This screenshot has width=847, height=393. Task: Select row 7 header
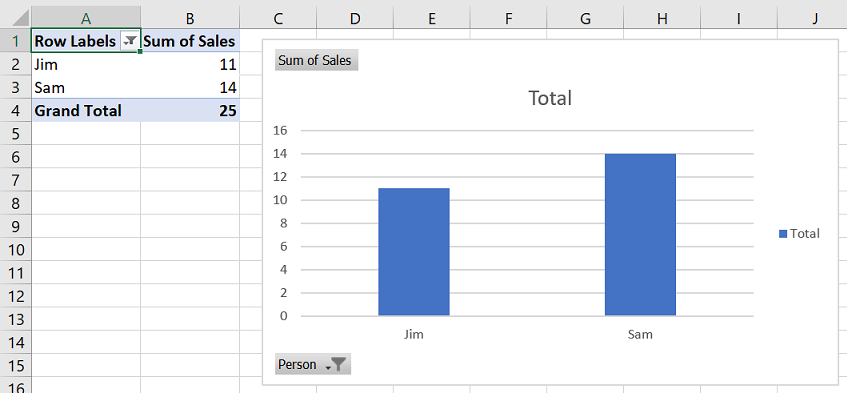pos(16,180)
